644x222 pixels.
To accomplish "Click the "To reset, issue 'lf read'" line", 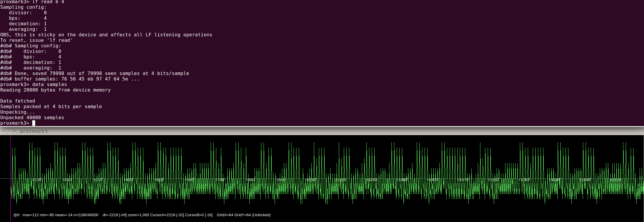I will 37,40.
